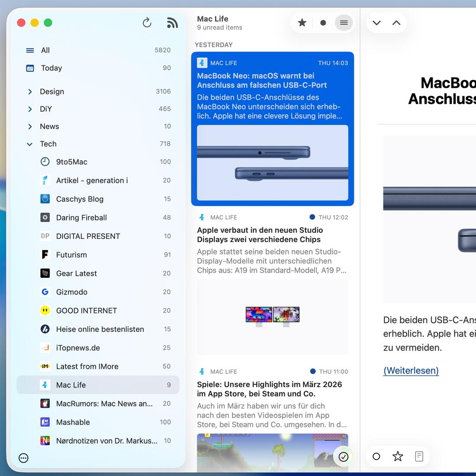
Task: Refresh all feeds with the reload icon
Action: [147, 23]
